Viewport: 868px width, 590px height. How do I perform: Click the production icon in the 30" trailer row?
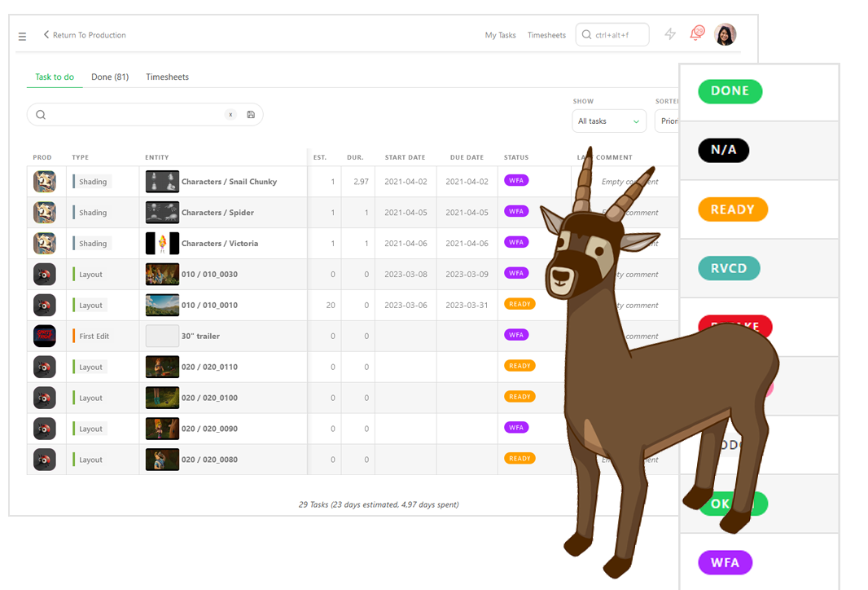point(44,336)
